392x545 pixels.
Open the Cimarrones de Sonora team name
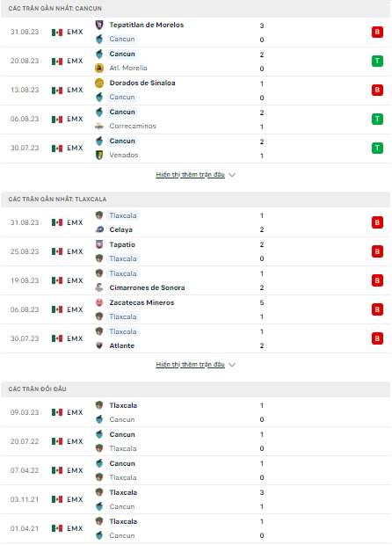pyautogui.click(x=147, y=287)
